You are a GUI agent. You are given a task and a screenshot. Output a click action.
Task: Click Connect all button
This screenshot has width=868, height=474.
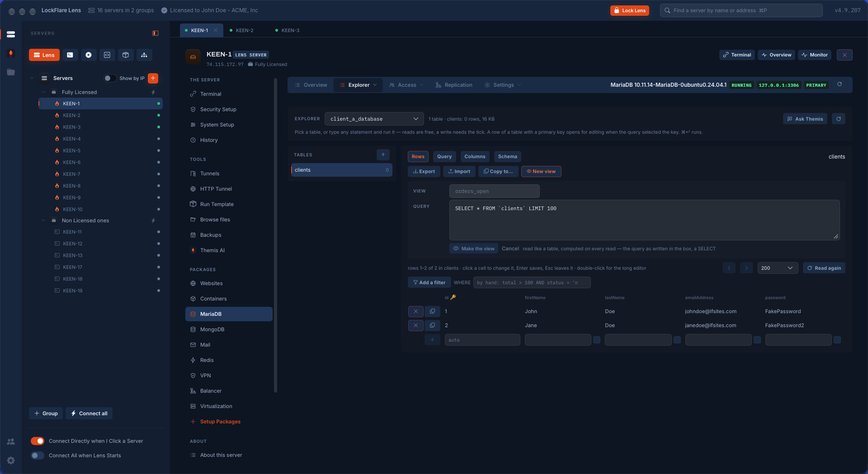click(x=89, y=413)
